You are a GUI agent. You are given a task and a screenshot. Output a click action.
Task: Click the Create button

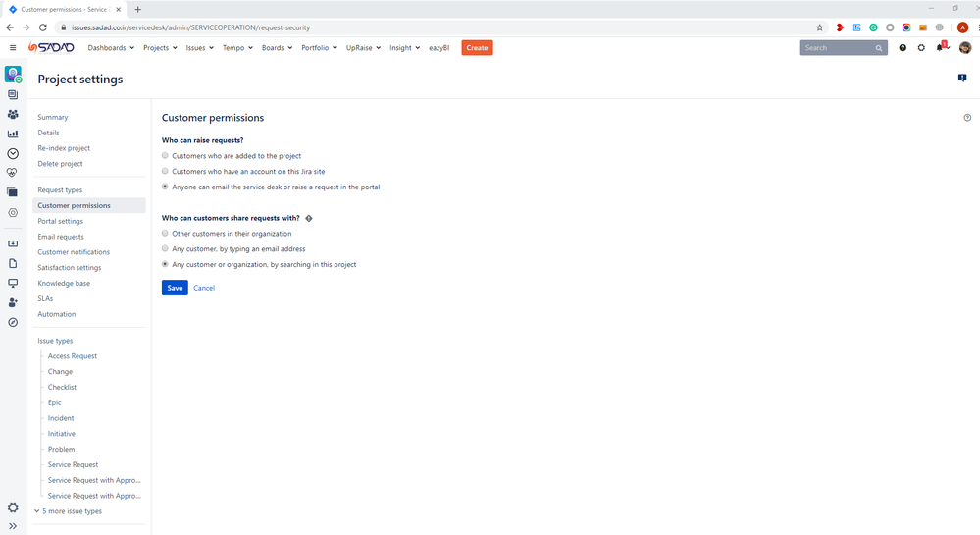(477, 47)
